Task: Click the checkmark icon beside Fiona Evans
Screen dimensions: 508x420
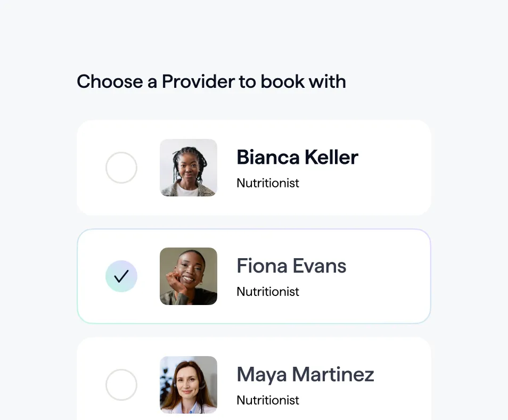Action: (121, 276)
